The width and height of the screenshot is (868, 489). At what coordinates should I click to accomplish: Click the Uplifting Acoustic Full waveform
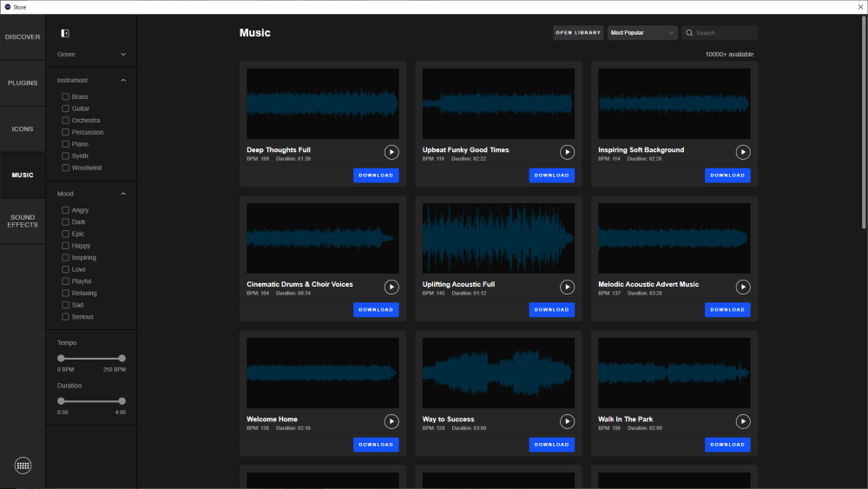[498, 238]
